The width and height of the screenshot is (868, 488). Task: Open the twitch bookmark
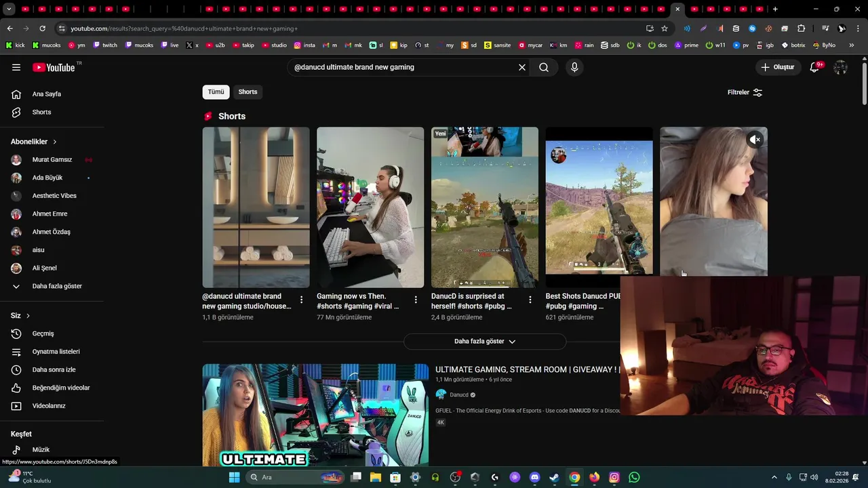point(104,45)
